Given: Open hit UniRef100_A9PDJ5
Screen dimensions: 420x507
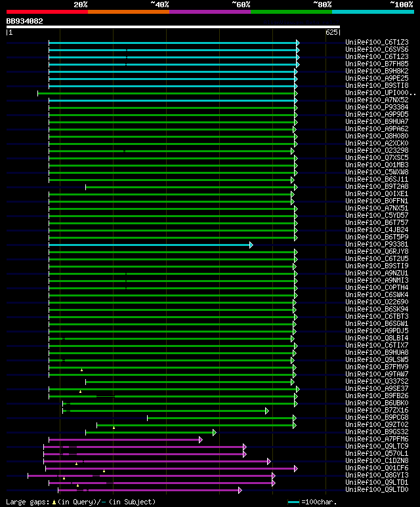Looking at the screenshot, I should click(x=377, y=331).
